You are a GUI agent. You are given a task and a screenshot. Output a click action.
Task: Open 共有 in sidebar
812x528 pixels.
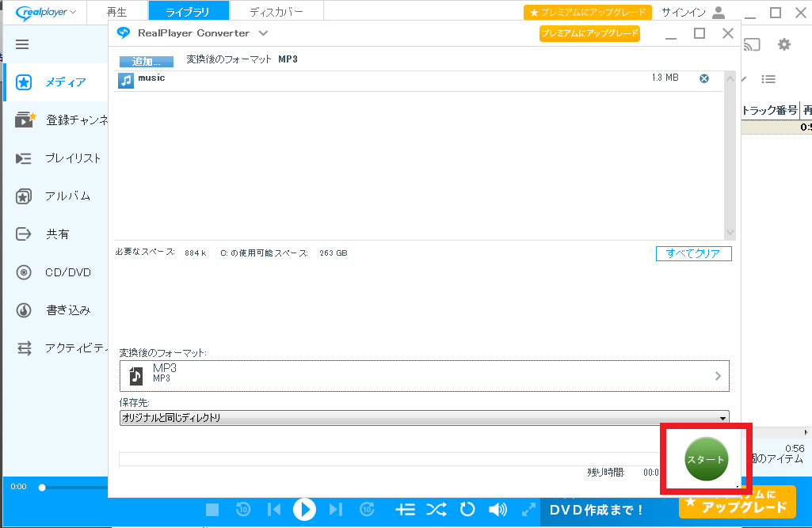point(43,234)
